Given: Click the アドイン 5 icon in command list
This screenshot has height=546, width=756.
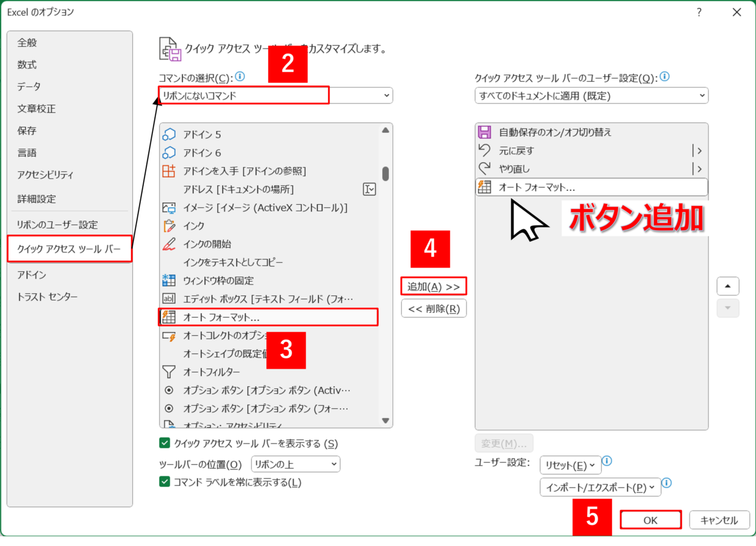Looking at the screenshot, I should pyautogui.click(x=169, y=134).
